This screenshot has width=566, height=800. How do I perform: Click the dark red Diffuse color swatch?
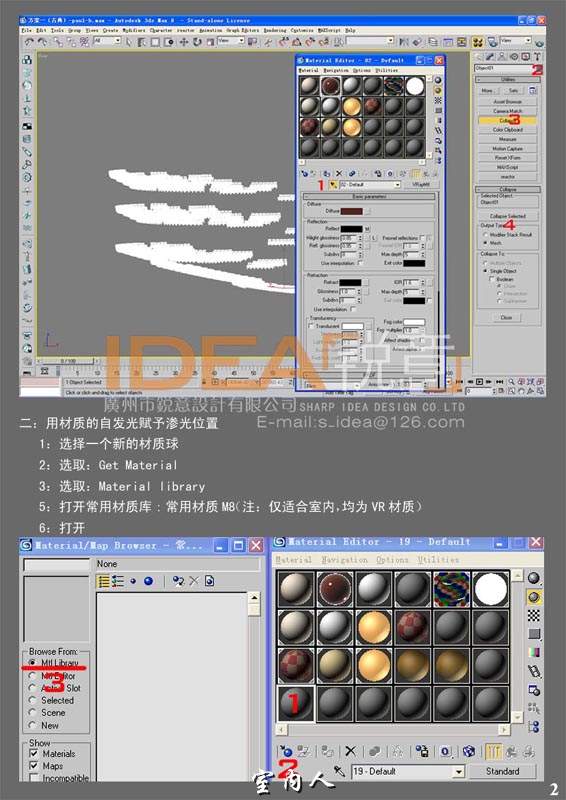(x=352, y=211)
